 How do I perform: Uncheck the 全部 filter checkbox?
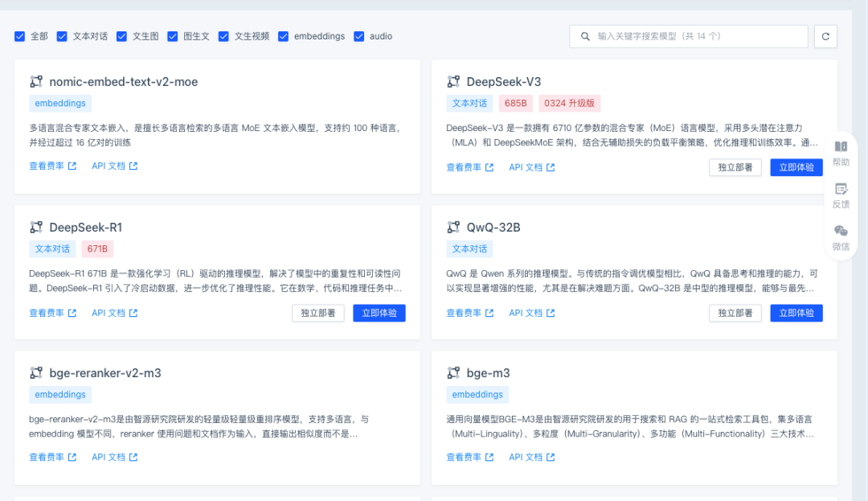coord(20,36)
